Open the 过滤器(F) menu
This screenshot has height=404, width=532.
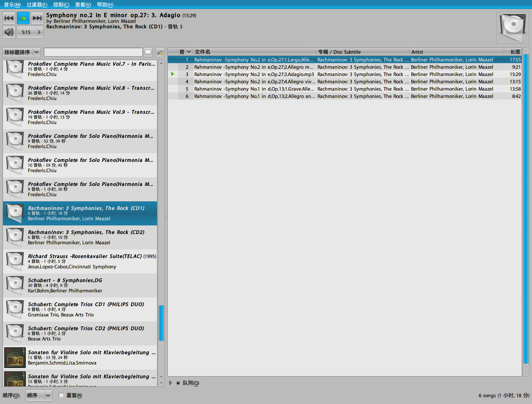(37, 5)
